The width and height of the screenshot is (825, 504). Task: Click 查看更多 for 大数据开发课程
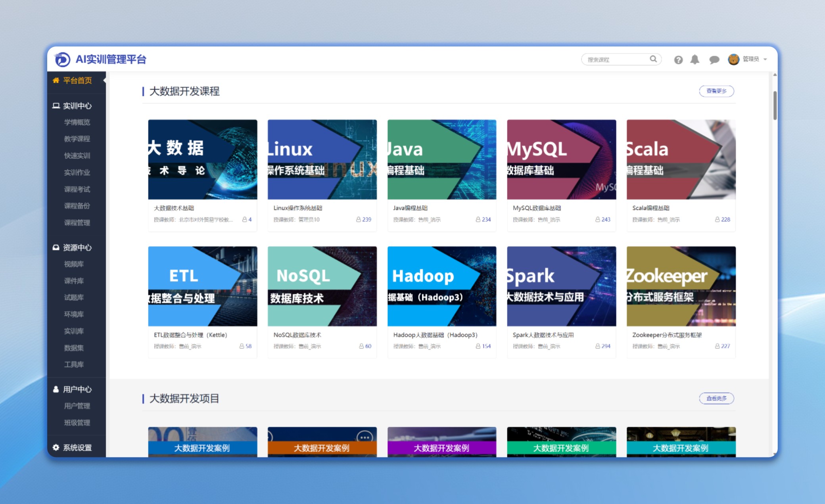click(x=716, y=91)
